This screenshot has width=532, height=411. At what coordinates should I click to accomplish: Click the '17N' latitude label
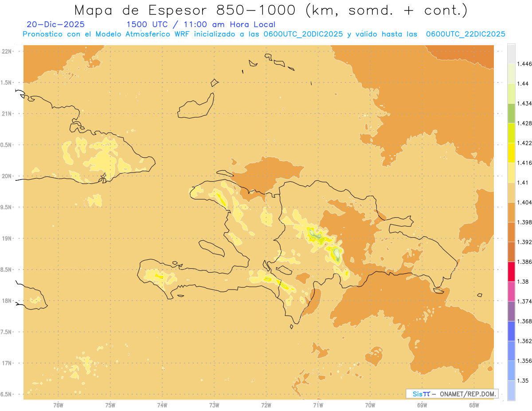7,364
